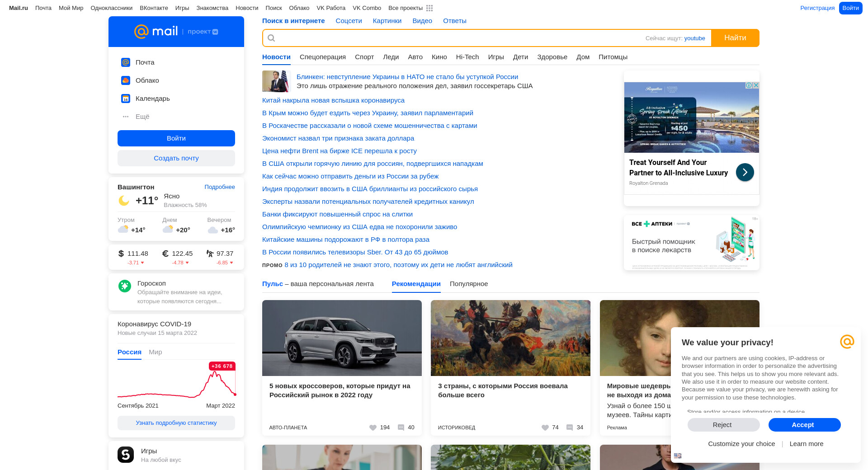Screen dimensions: 868x470
Task: Open comments icon showing 34 on history article
Action: click(570, 428)
